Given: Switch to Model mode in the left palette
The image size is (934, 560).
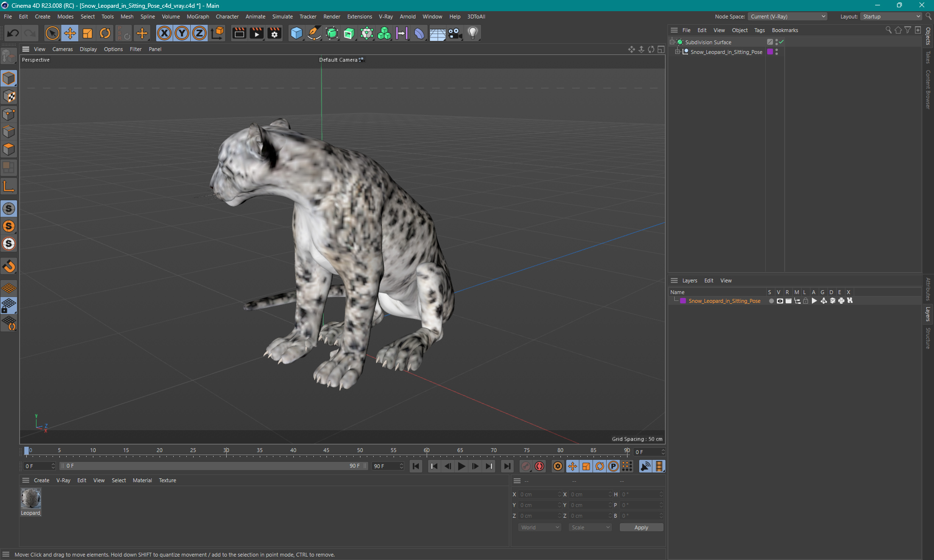Looking at the screenshot, I should click(x=9, y=78).
